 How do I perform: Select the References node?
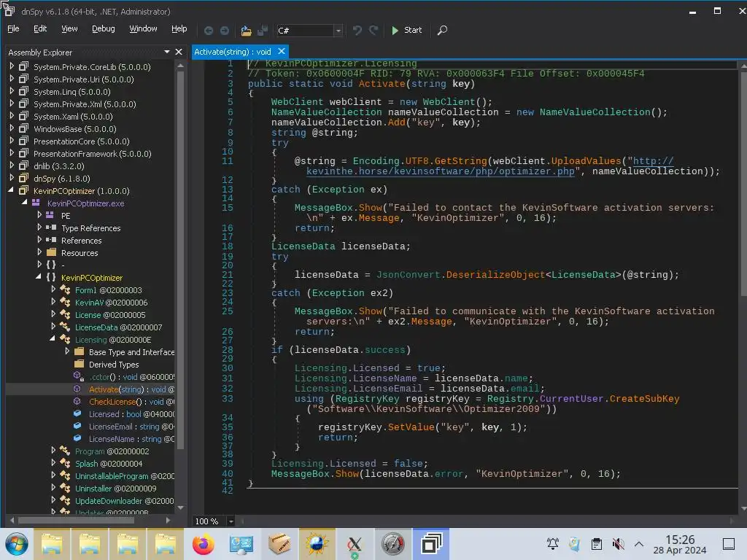(81, 241)
